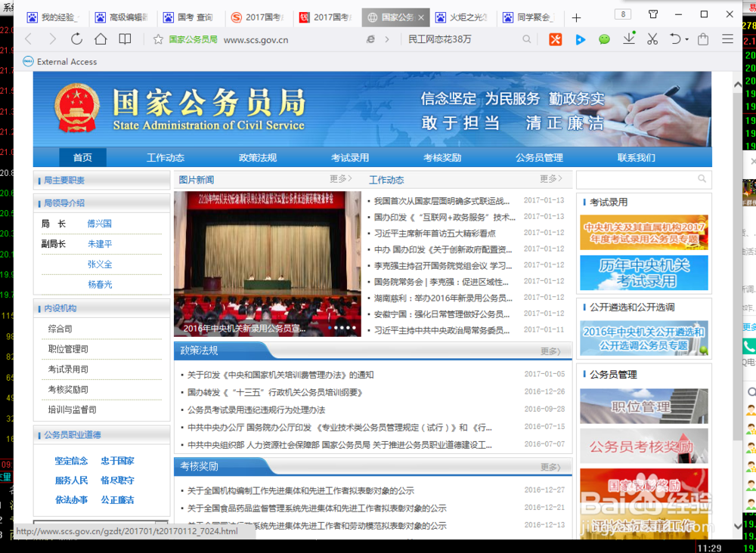This screenshot has width=756, height=553.
Task: Switch to the 高级编辑 tab
Action: point(122,18)
